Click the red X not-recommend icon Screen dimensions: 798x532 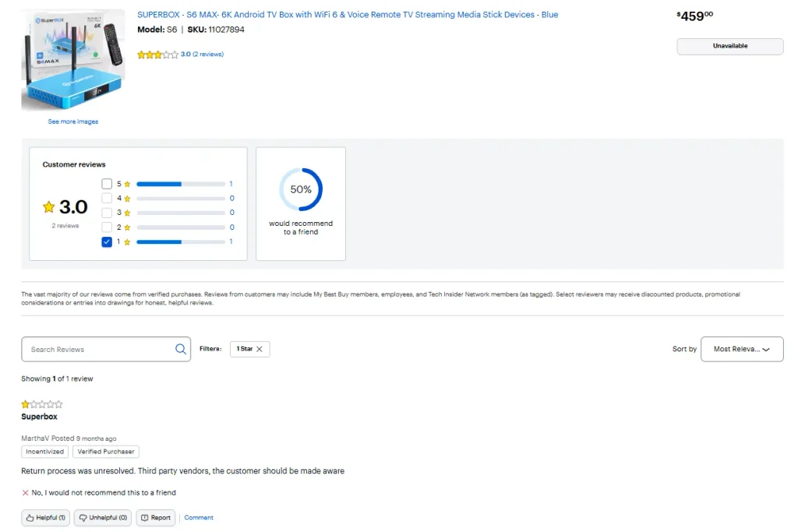pyautogui.click(x=25, y=493)
